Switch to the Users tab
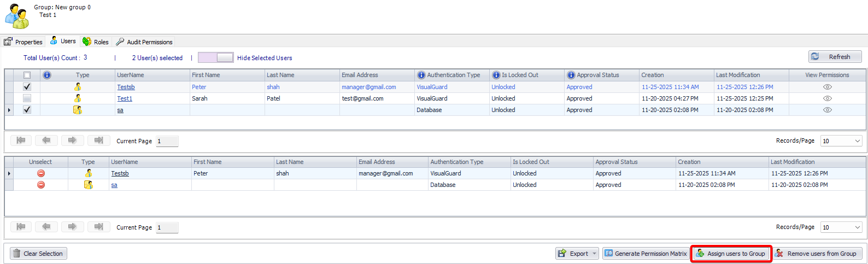The height and width of the screenshot is (264, 868). tap(63, 41)
